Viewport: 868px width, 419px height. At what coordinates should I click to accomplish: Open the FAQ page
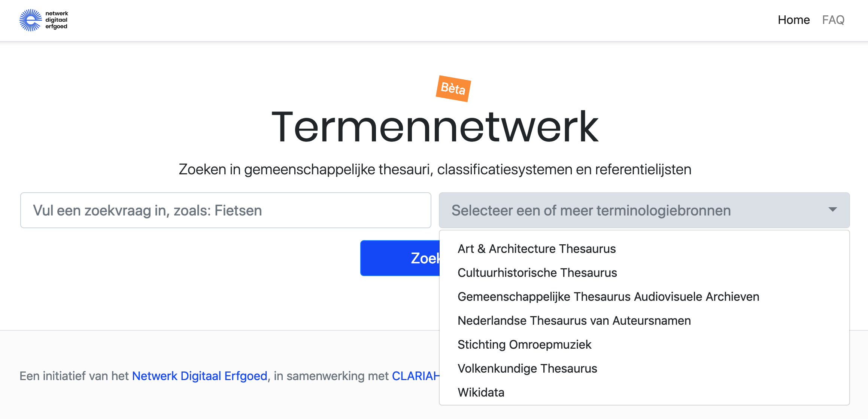pyautogui.click(x=833, y=20)
